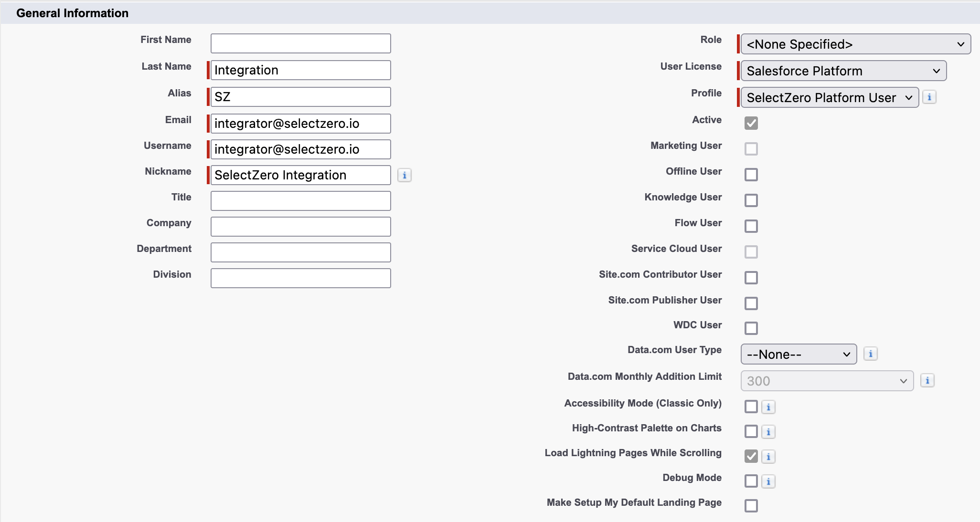Click info icon for Data.com User Type
This screenshot has width=980, height=522.
[870, 354]
